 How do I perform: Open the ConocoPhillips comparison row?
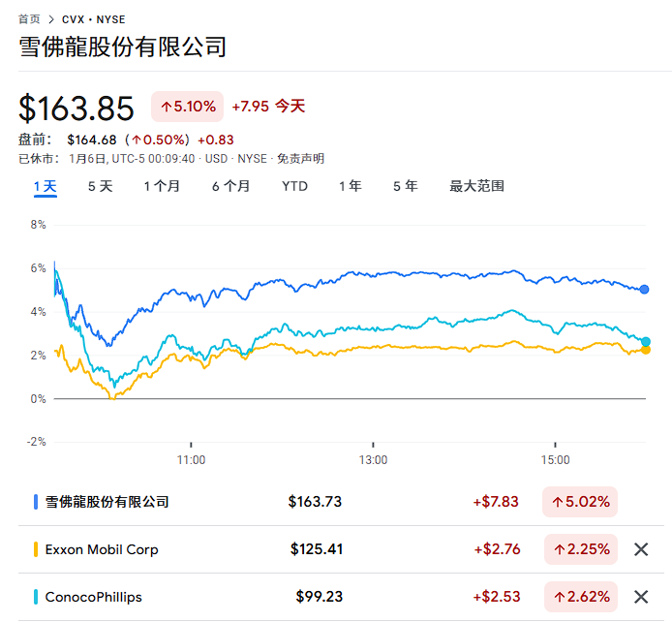[x=94, y=597]
